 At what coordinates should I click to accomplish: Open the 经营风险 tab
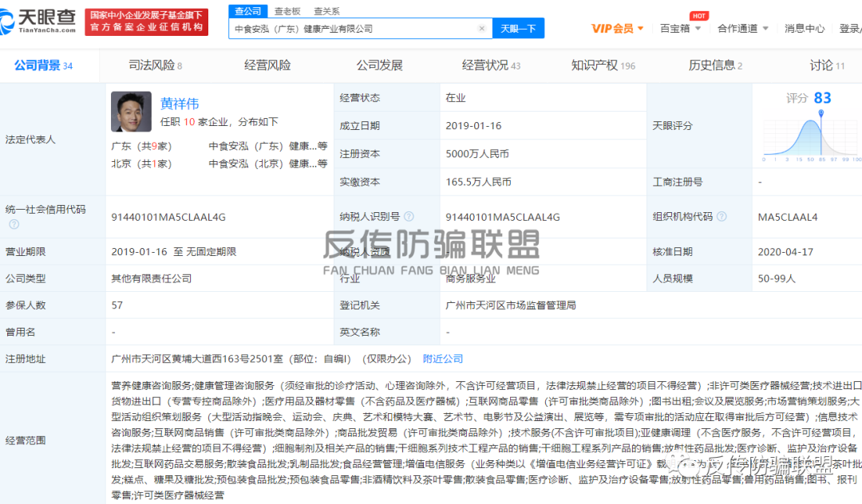click(267, 65)
